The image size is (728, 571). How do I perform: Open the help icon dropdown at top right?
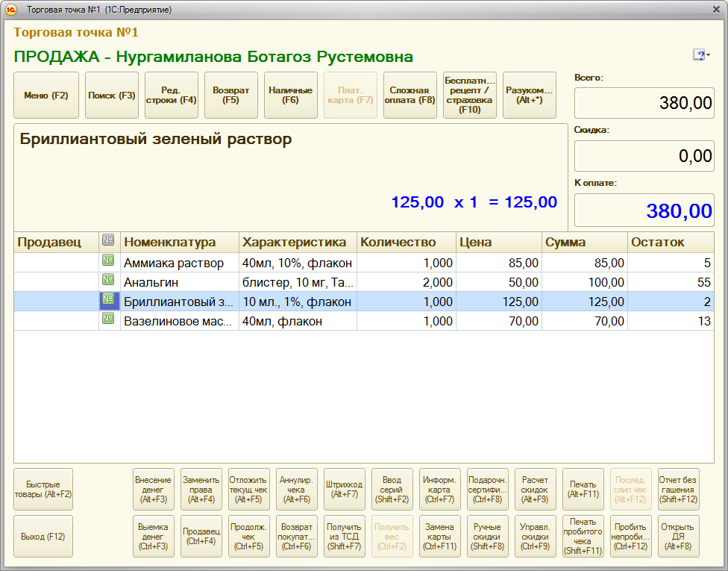point(701,55)
